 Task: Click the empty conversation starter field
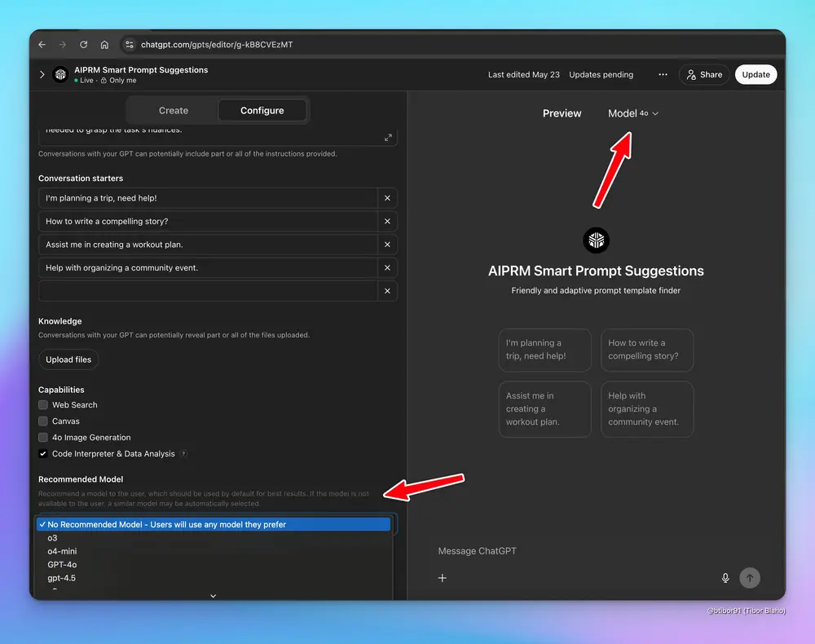(208, 291)
